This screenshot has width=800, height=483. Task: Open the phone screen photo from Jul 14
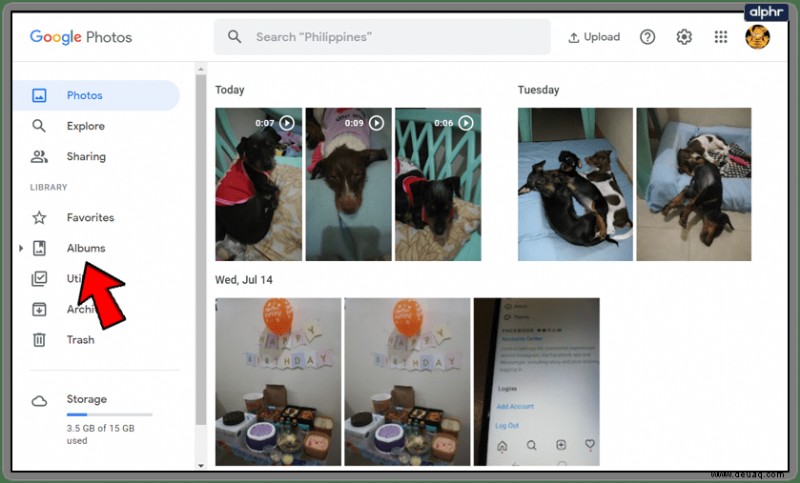click(x=537, y=382)
